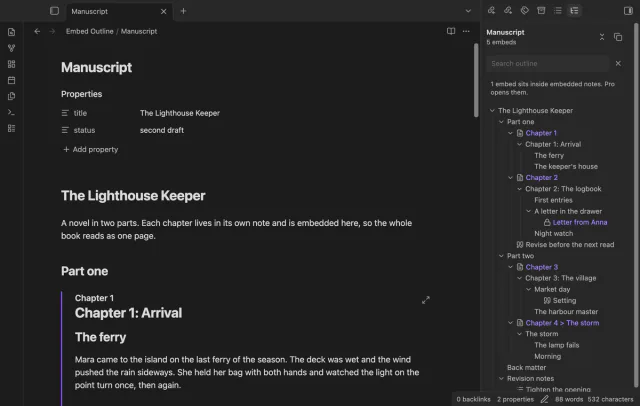Click lock icon beside Letter from Anna

pos(547,222)
